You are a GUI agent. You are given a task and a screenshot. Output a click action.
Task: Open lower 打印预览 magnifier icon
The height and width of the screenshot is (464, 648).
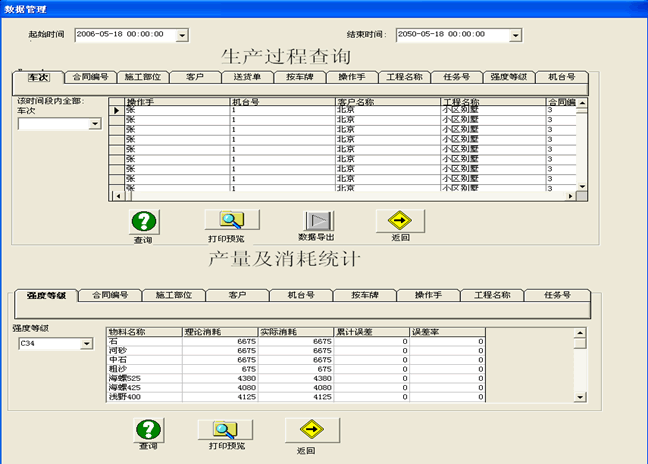[225, 430]
